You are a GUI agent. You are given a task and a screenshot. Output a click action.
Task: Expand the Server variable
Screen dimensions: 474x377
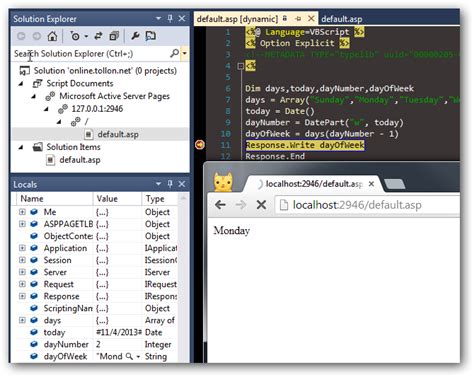point(22,272)
